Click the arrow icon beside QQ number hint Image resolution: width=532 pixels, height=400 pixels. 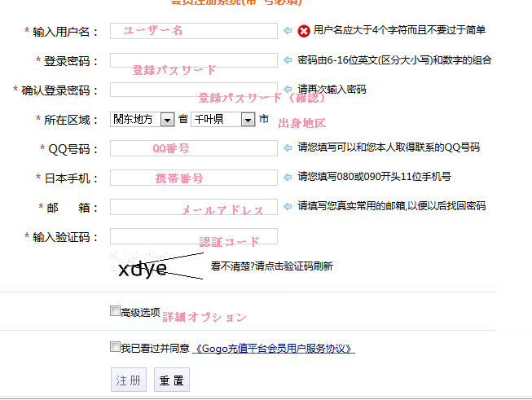pos(287,148)
